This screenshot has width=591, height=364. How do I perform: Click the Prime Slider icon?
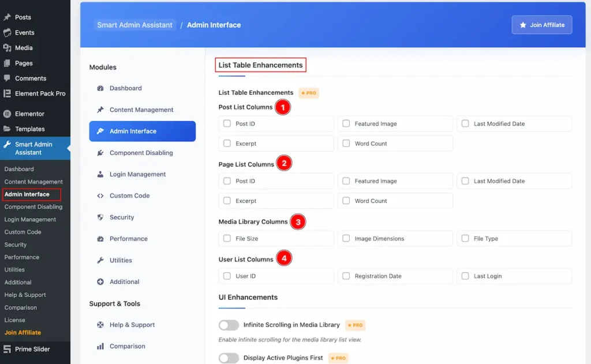[7, 350]
